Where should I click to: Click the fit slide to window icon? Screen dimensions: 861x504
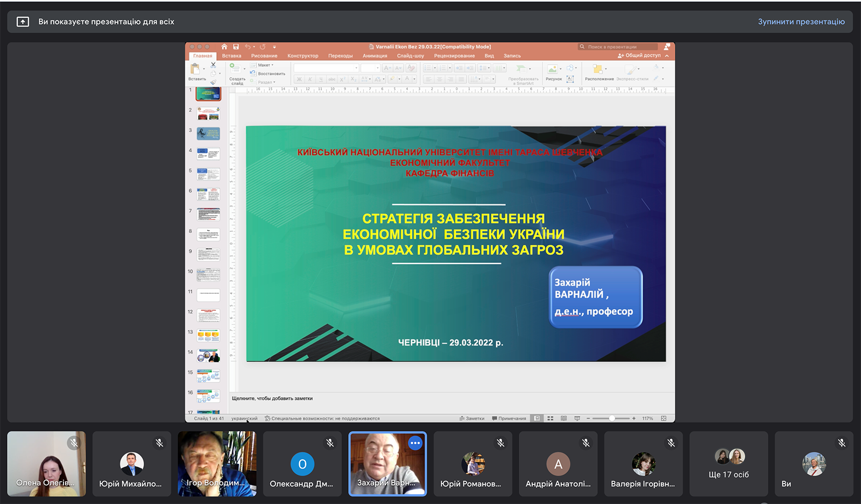[664, 418]
